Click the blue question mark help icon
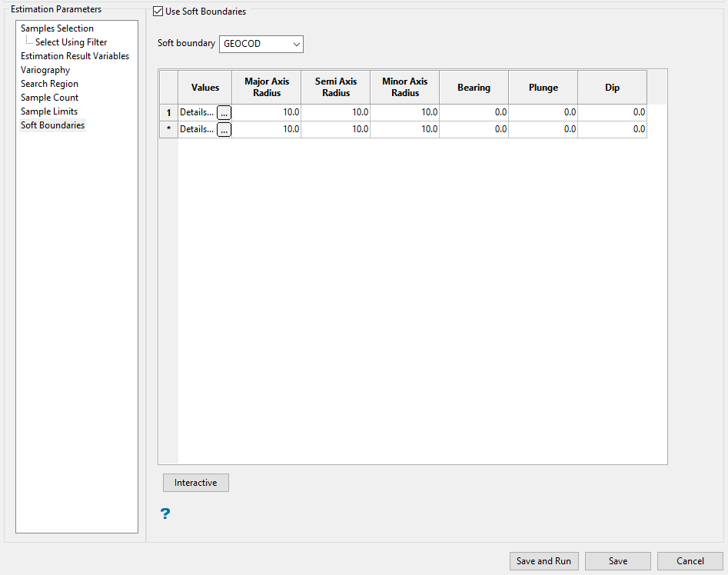Viewport: 728px width, 575px height. (165, 514)
